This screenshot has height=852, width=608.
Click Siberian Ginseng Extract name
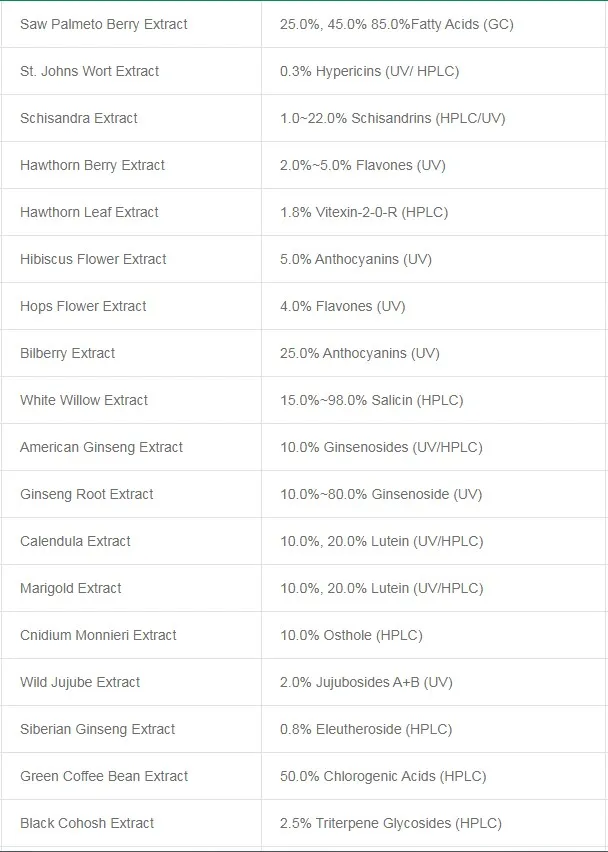click(x=97, y=729)
